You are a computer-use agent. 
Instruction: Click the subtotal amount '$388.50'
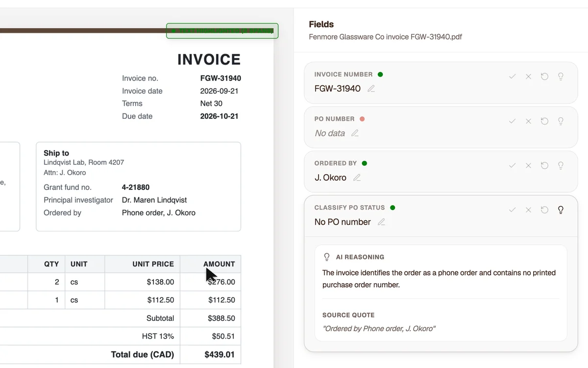coord(221,318)
